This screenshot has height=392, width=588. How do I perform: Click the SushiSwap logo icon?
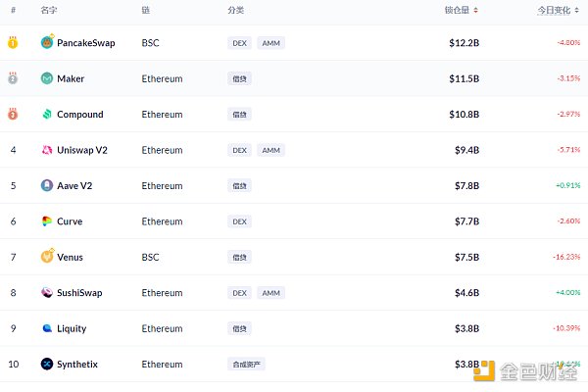[x=47, y=293]
